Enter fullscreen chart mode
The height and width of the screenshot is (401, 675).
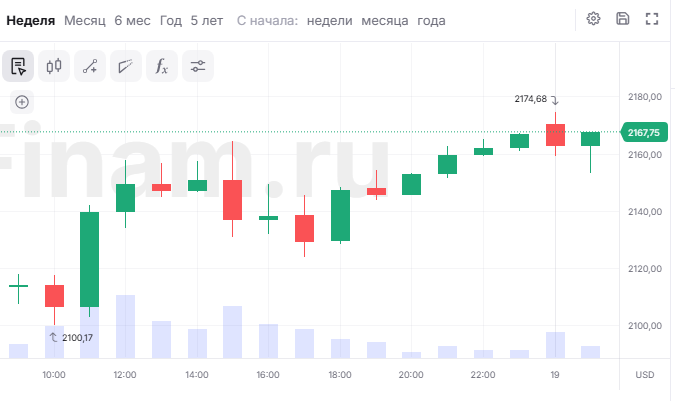[x=652, y=19]
